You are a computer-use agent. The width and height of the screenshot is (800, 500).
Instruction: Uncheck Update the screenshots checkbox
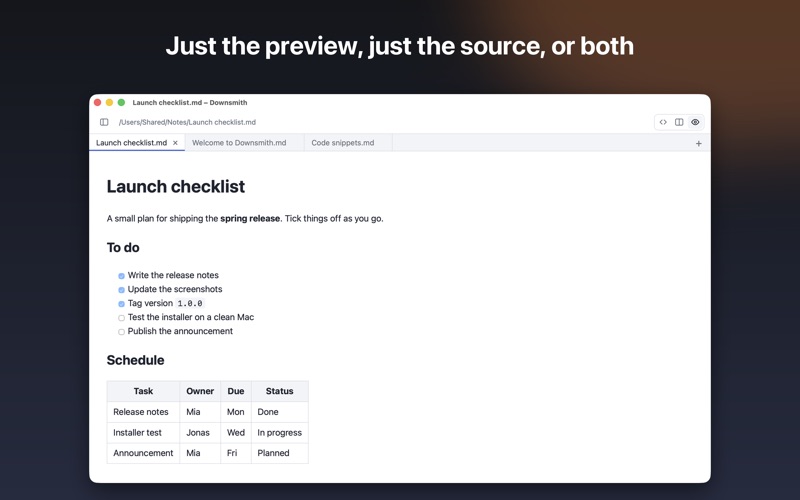[121, 290]
